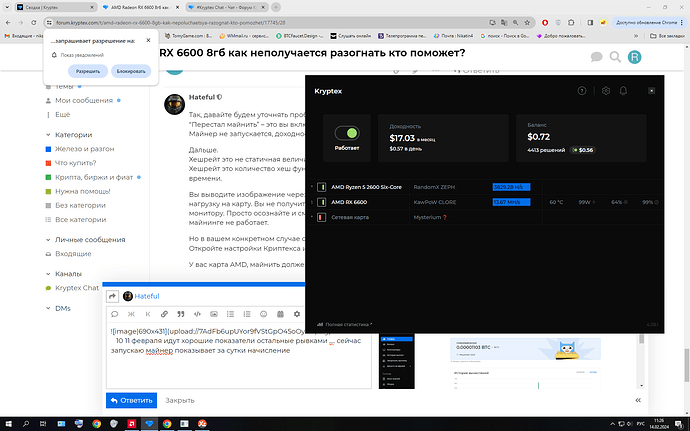Screen dimensions: 690x431
Task: Bookmark page with star icon
Action: (527, 22)
